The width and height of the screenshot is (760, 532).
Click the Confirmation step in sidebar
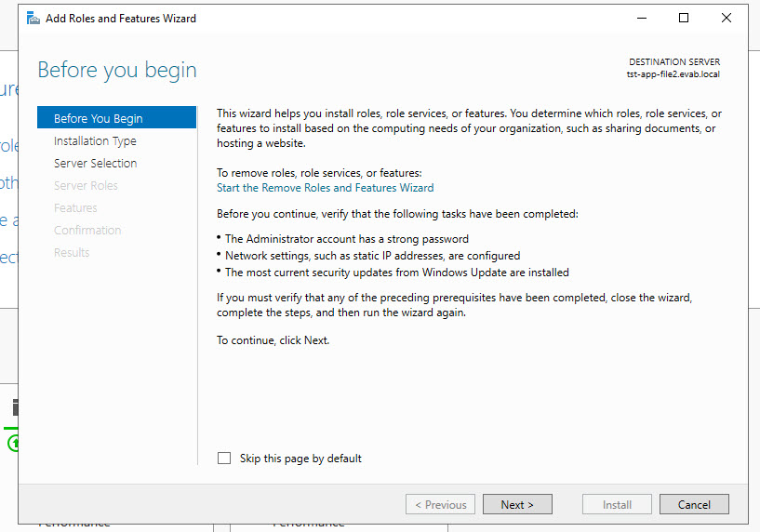[87, 230]
